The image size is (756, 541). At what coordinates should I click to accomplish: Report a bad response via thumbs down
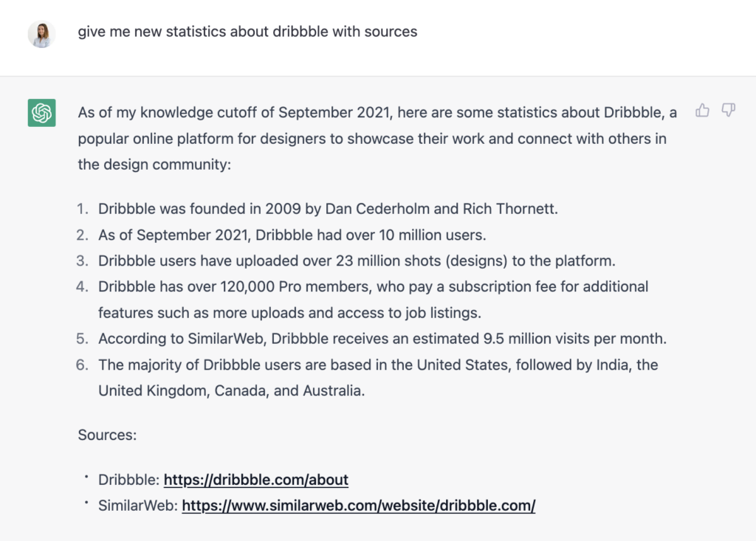pos(729,111)
